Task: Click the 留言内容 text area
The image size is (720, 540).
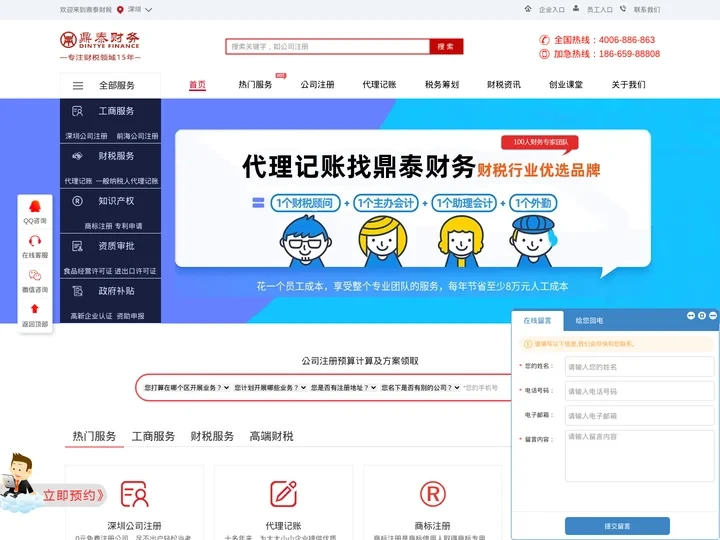Action: 639,456
